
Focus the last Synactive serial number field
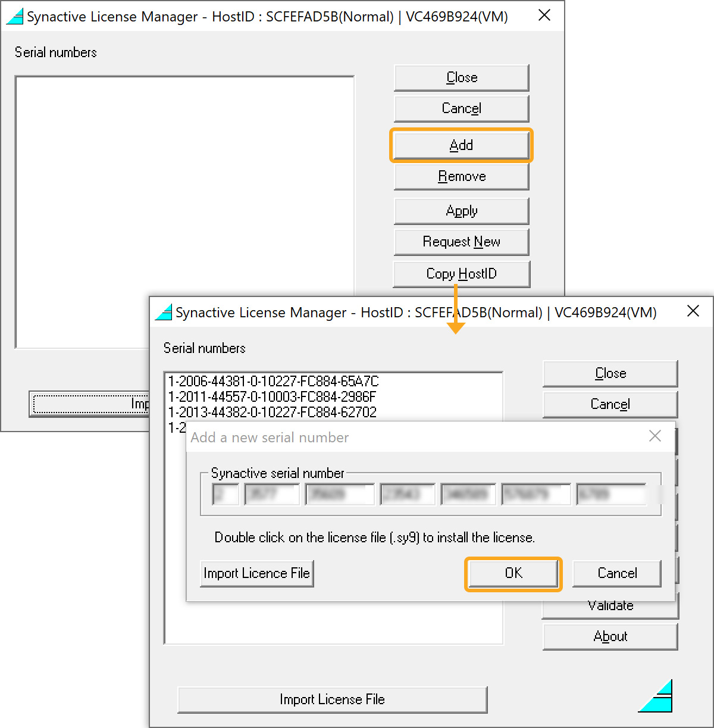point(611,494)
